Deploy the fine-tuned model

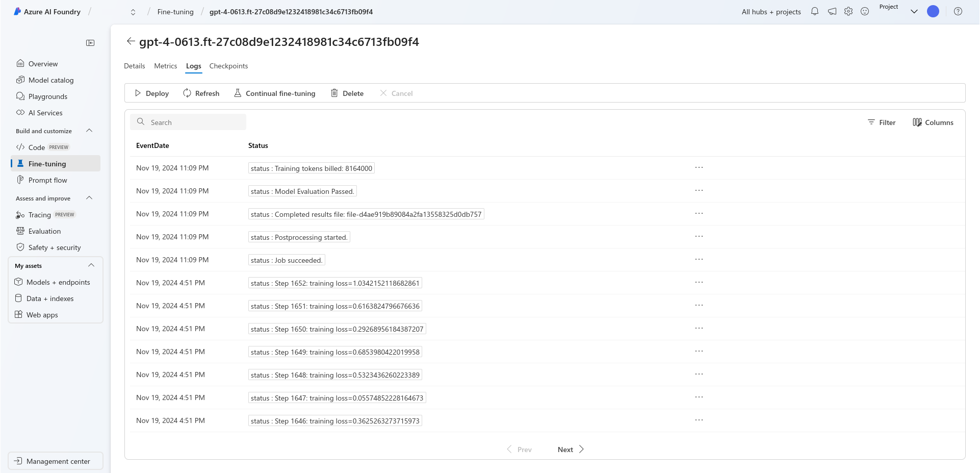pos(151,93)
